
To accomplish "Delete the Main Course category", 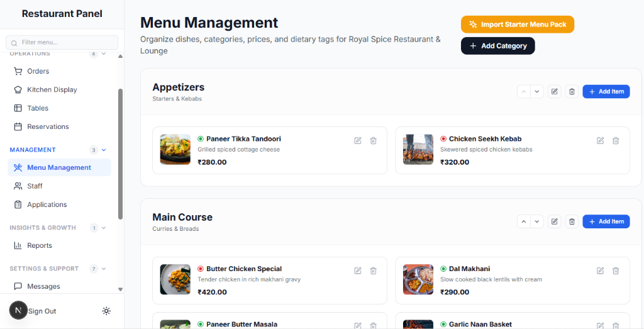I will coord(572,221).
